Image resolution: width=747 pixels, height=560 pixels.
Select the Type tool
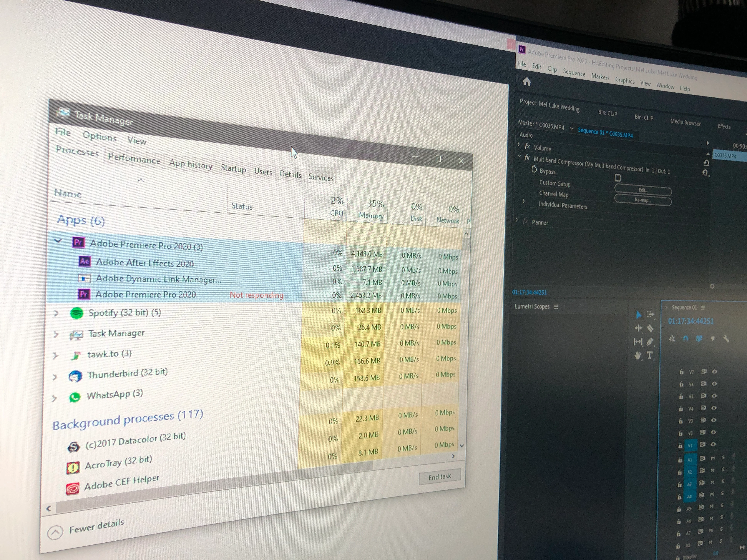[x=650, y=355]
